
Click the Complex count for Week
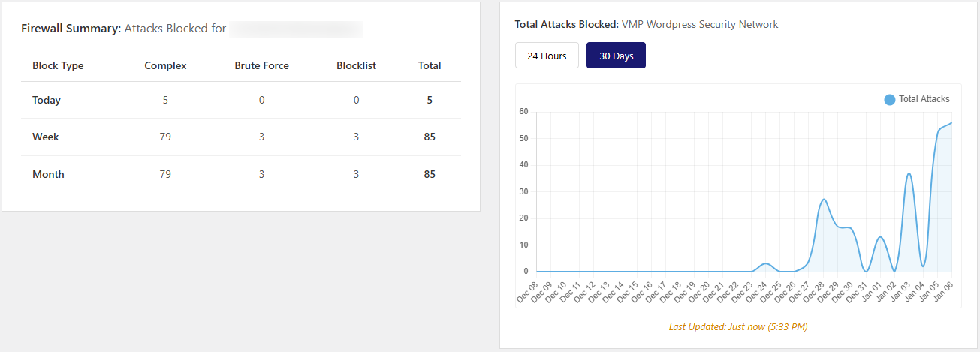pyautogui.click(x=165, y=137)
